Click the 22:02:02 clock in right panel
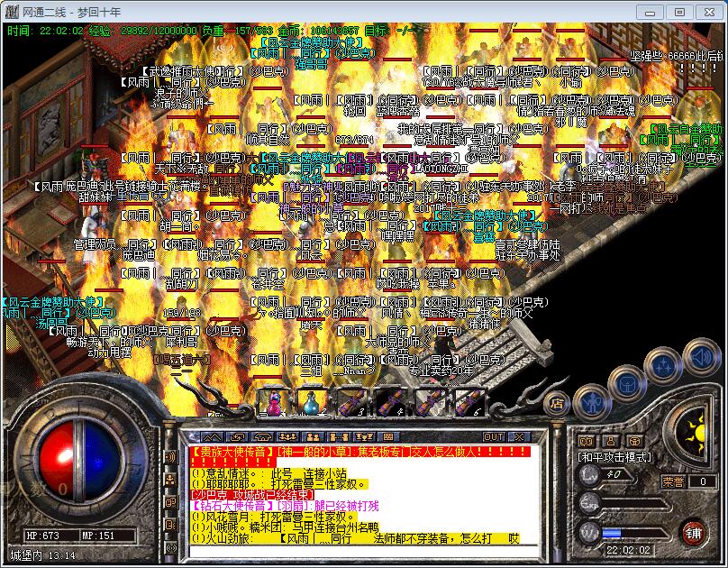Screen dimensions: 728x568 pos(628,550)
